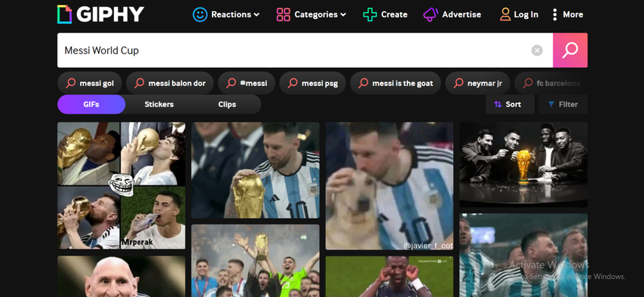Expand the Reactions dropdown chevron
This screenshot has width=644, height=297.
256,15
